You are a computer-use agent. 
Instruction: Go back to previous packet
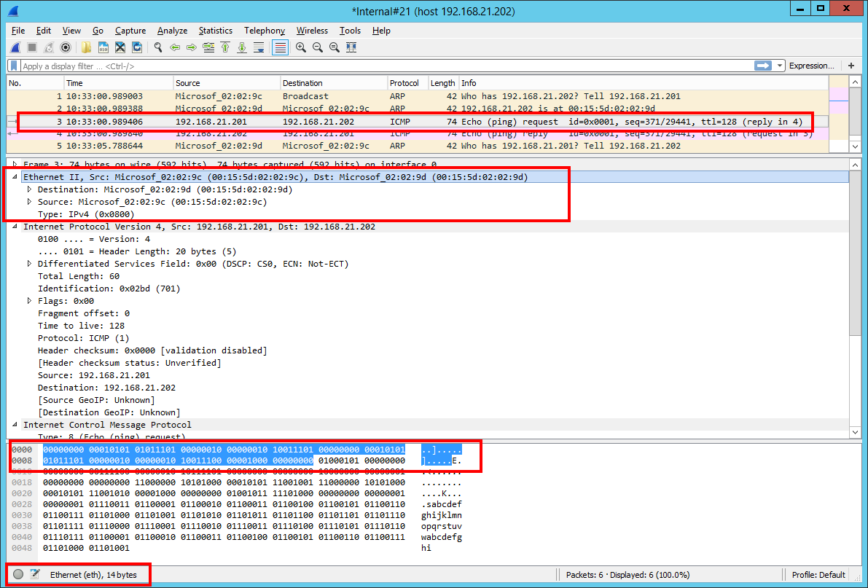coord(175,47)
